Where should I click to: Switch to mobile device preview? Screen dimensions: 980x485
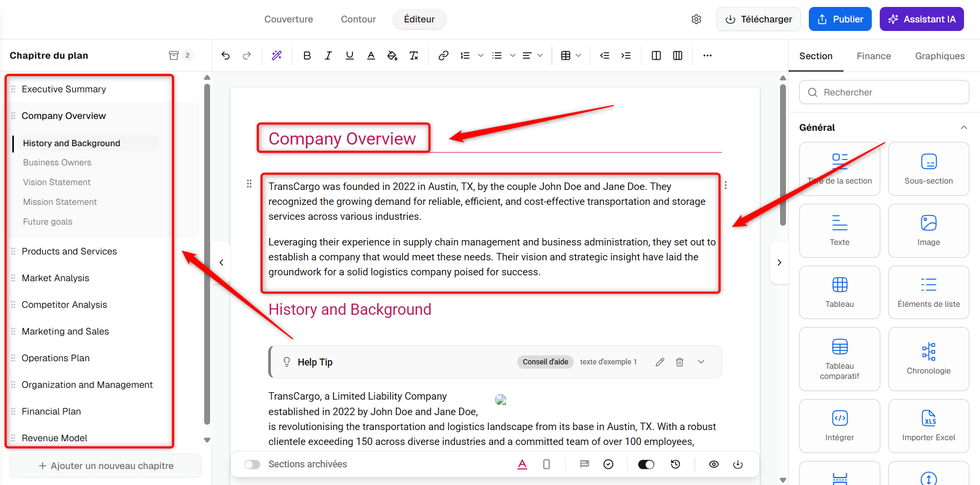pos(547,464)
